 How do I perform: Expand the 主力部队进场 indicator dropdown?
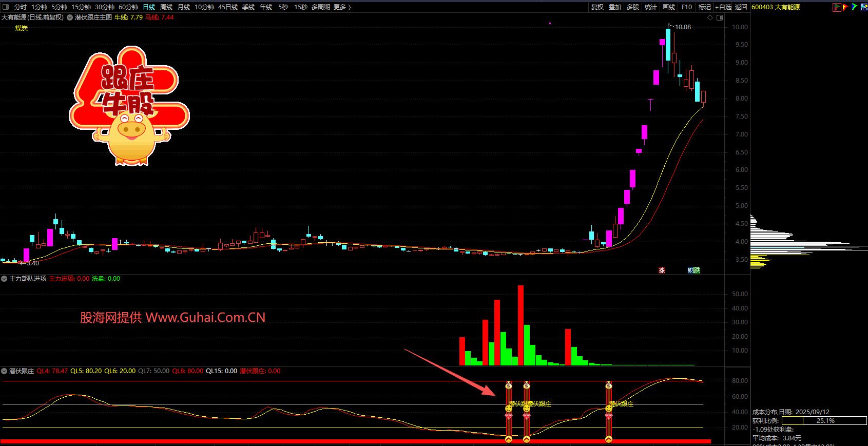pyautogui.click(x=4, y=279)
